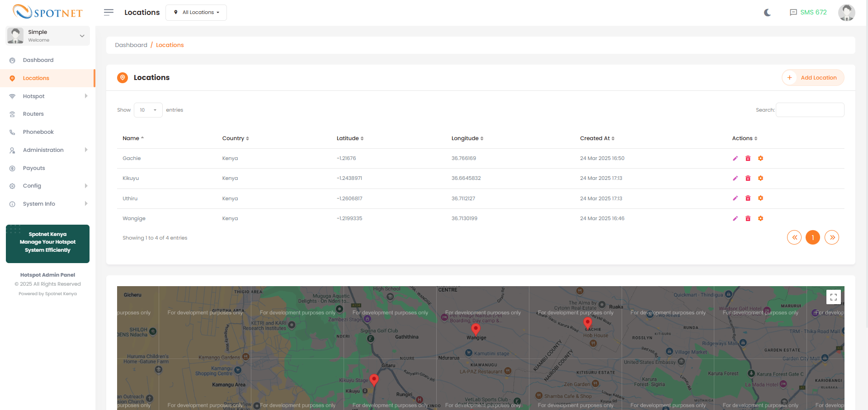Image resolution: width=868 pixels, height=410 pixels.
Task: Open the show entries count dropdown
Action: [x=148, y=110]
